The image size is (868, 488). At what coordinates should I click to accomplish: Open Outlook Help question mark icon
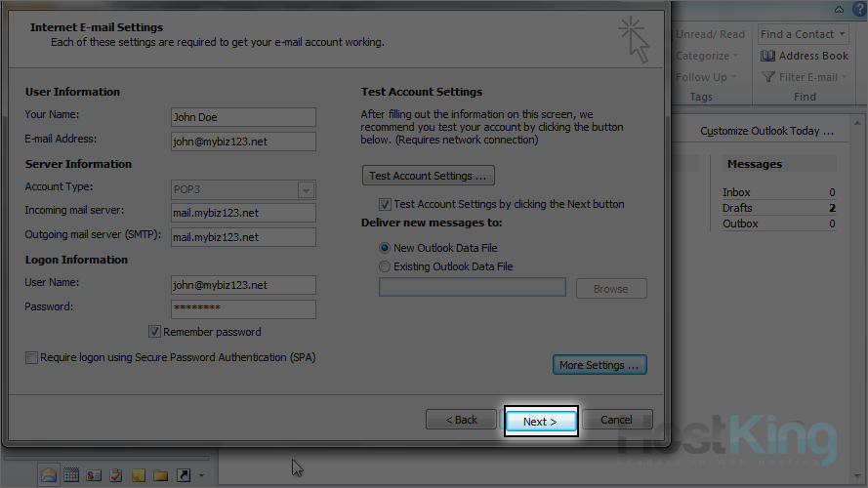click(x=859, y=9)
